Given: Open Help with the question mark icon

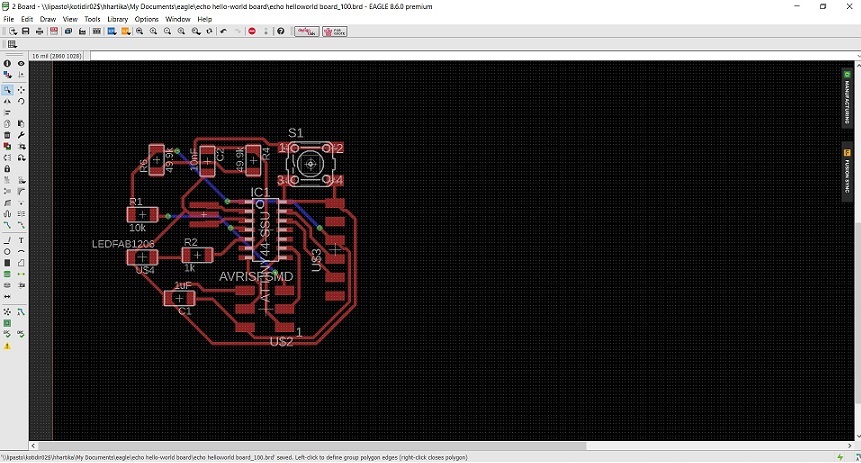Looking at the screenshot, I should click(x=281, y=31).
